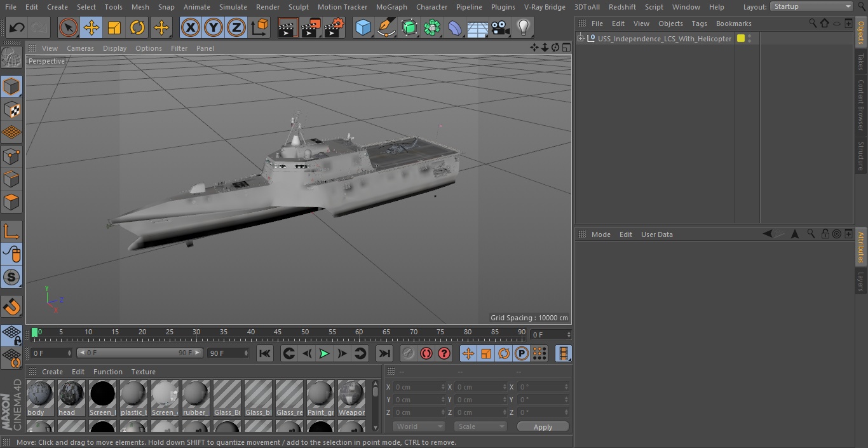Add a Light object
Screen dimensions: 868x448
524,27
